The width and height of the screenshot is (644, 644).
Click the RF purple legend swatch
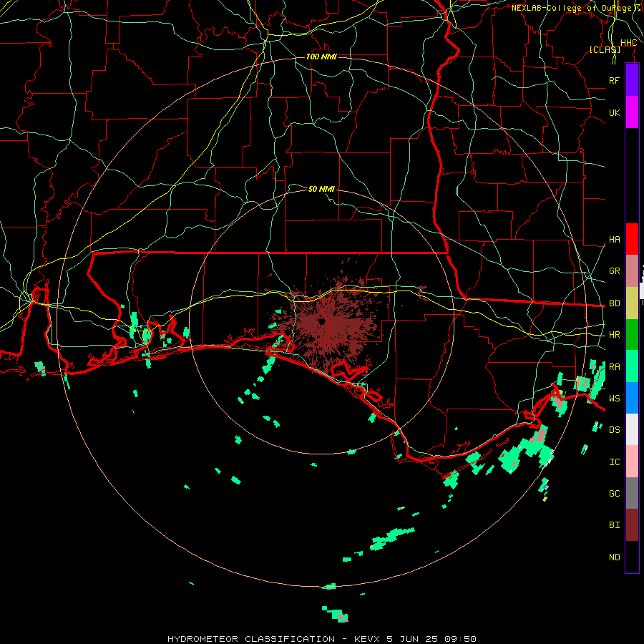coord(632,80)
